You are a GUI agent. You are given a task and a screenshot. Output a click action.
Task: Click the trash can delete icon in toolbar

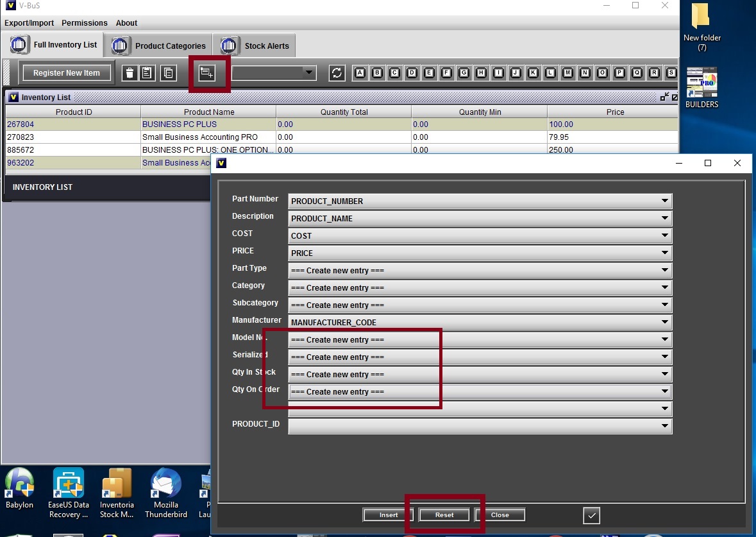point(130,73)
